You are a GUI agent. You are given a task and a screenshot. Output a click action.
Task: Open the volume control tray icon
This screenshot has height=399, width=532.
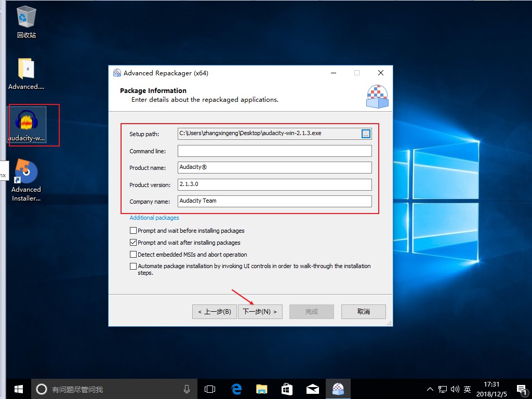coord(455,389)
